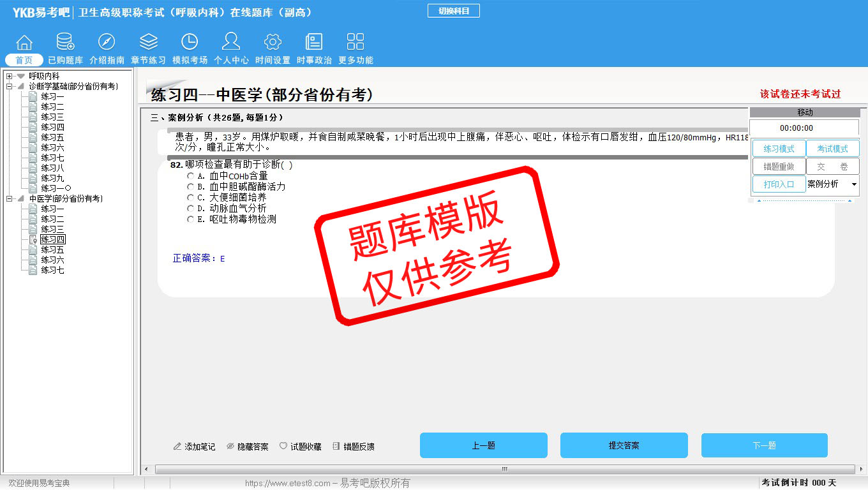This screenshot has height=490, width=868.
Task: Select option A 血中COHb含量
Action: (x=190, y=176)
